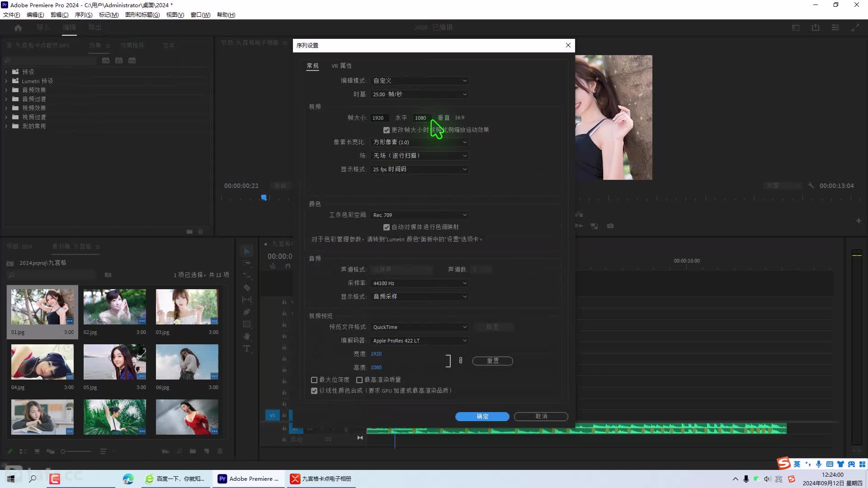The height and width of the screenshot is (488, 868).
Task: Open the Sequence menu
Action: [83, 14]
